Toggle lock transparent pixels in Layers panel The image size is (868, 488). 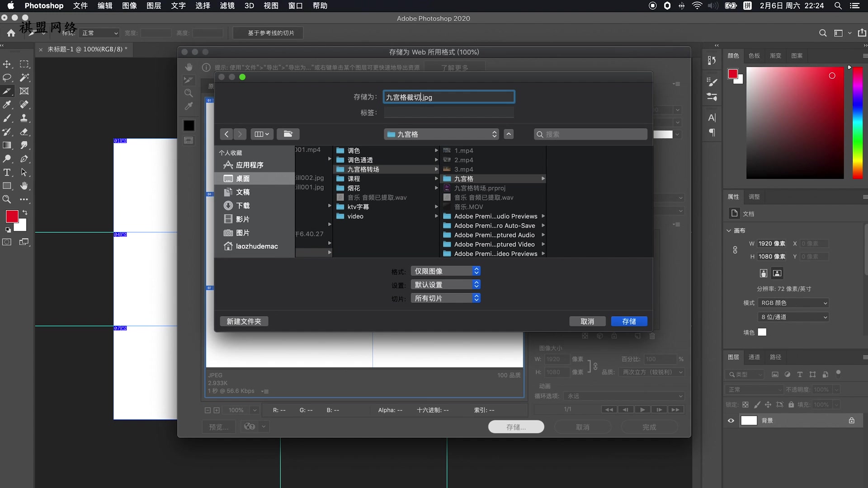pos(745,405)
